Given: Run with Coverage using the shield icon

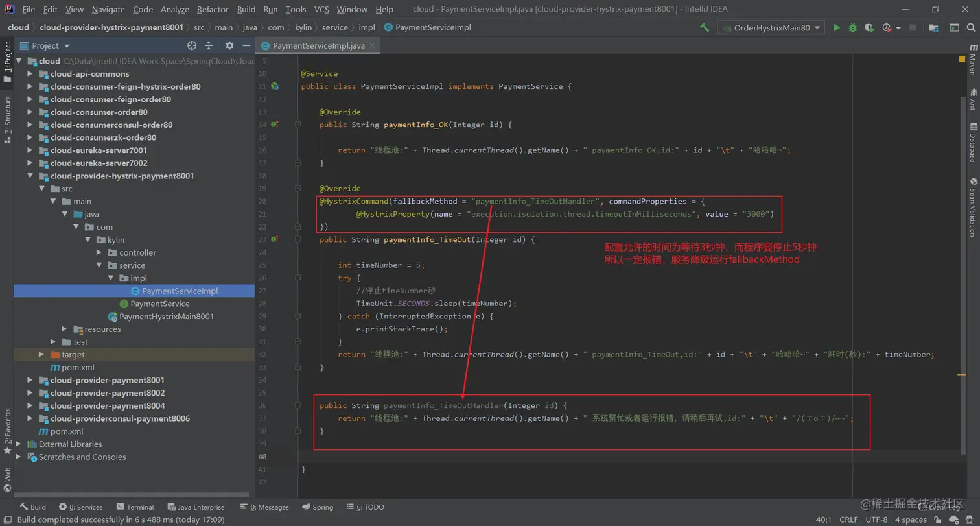Looking at the screenshot, I should tap(870, 28).
